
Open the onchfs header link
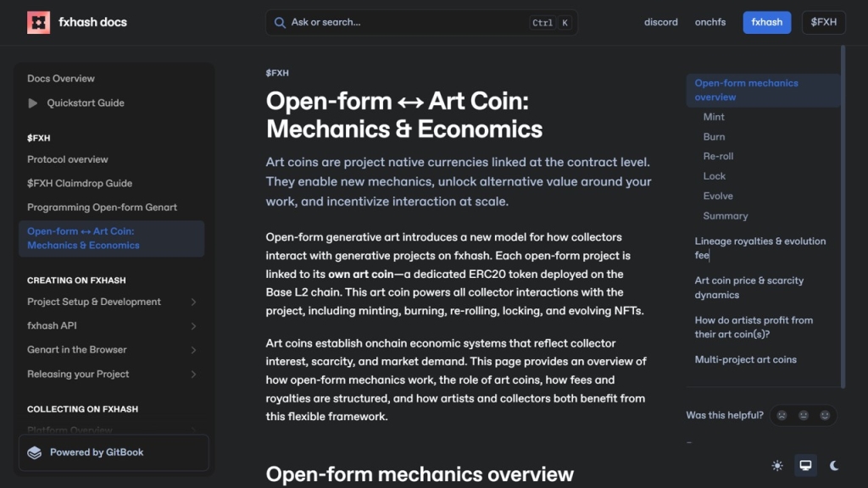pyautogui.click(x=710, y=22)
